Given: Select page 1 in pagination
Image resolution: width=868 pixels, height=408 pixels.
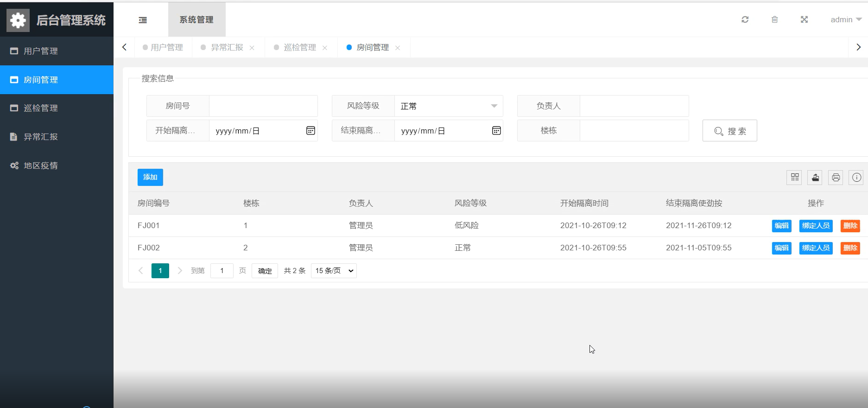Looking at the screenshot, I should 160,271.
